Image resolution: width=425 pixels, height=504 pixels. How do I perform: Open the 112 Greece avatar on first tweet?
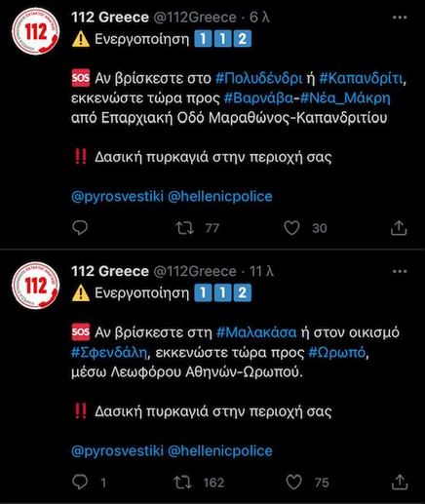[35, 31]
